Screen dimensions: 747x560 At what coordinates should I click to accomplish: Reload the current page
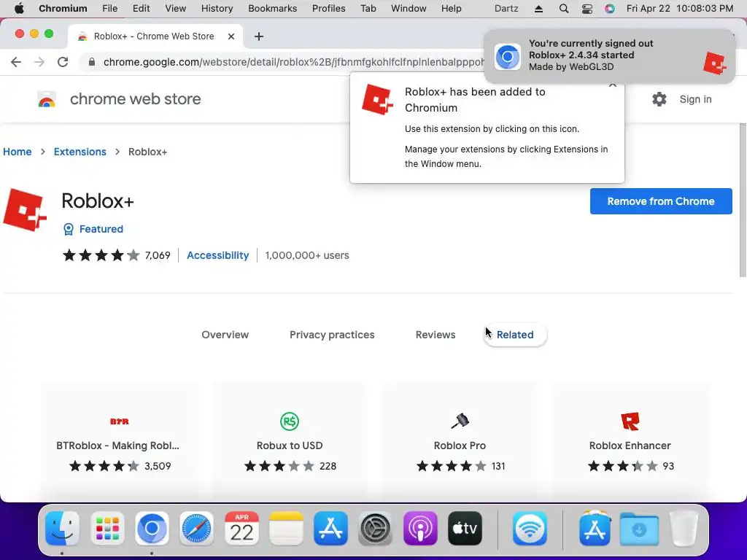(x=63, y=62)
